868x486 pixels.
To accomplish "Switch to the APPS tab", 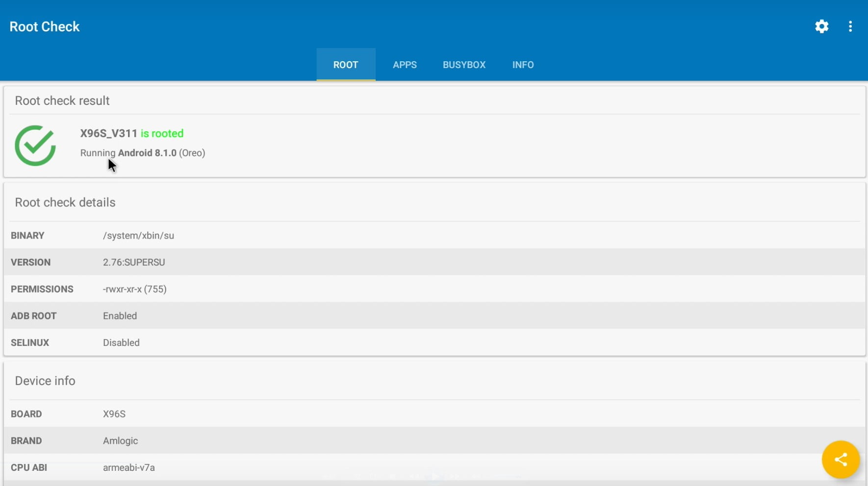I will (405, 65).
